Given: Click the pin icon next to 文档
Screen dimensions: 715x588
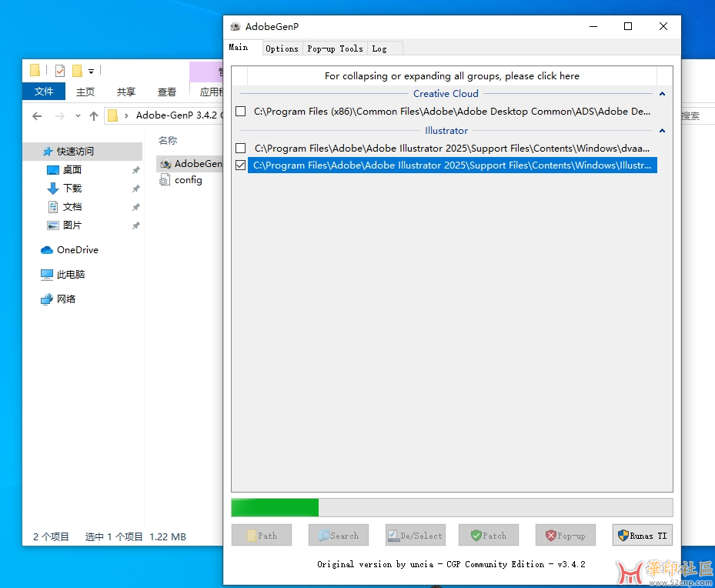Looking at the screenshot, I should [135, 207].
